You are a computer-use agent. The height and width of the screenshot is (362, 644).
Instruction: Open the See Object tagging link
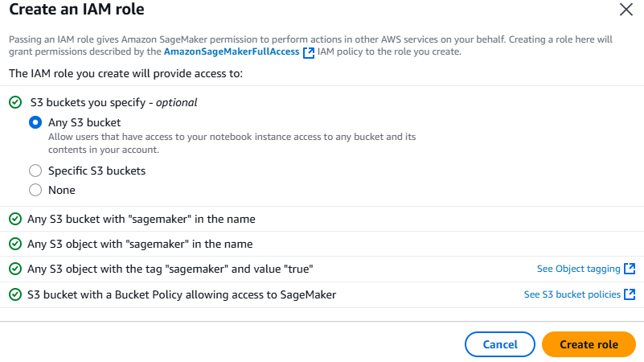click(578, 269)
